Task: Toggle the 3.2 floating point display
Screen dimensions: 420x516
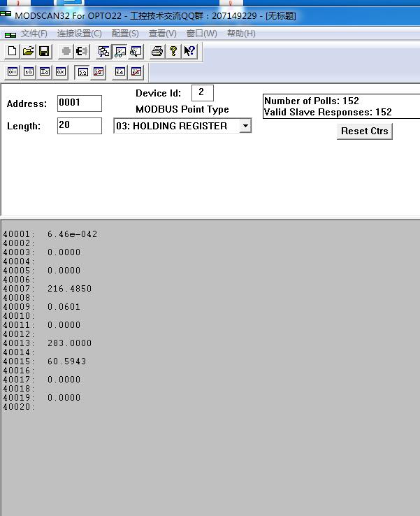Action: point(82,71)
